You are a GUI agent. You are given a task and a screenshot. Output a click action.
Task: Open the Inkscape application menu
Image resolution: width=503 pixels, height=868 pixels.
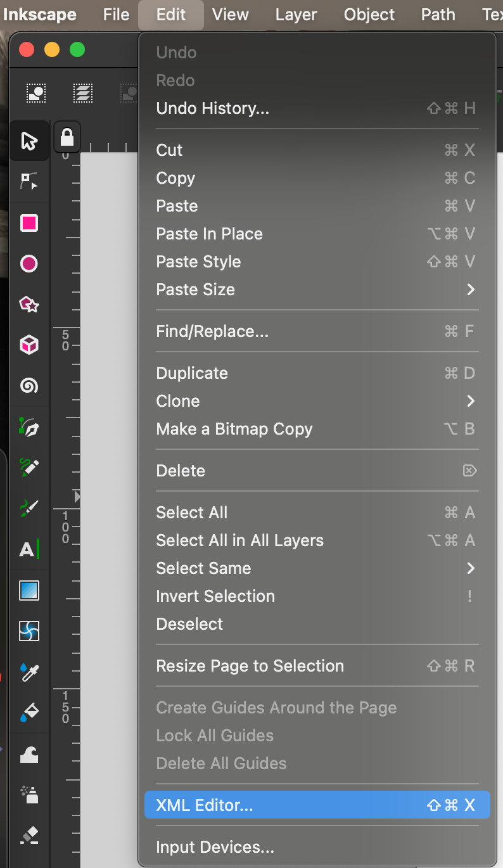(x=40, y=15)
